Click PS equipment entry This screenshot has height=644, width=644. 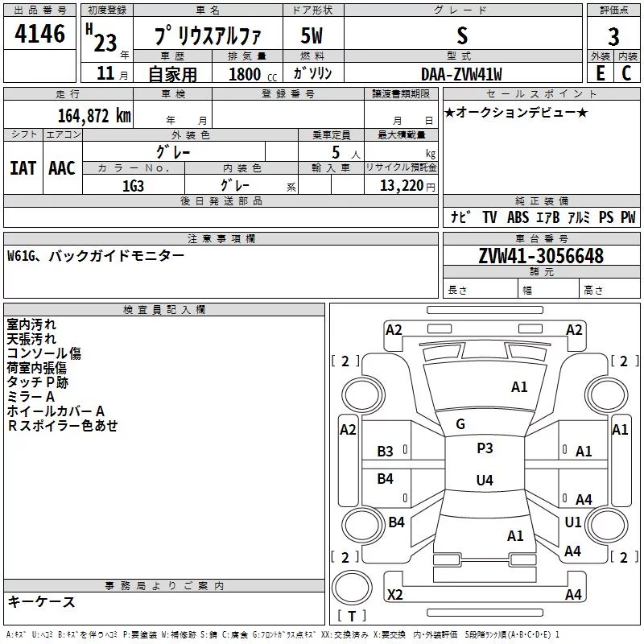pos(606,217)
